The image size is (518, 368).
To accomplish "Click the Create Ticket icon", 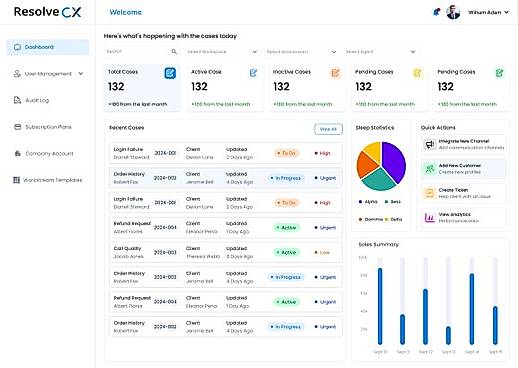I will click(430, 193).
